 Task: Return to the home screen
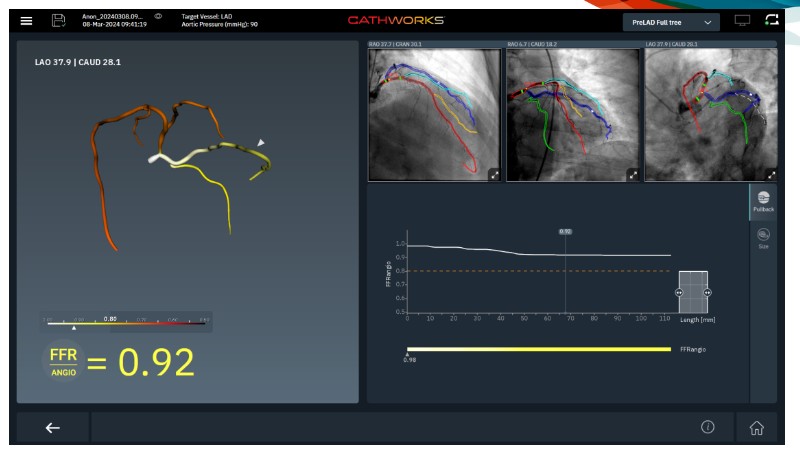[x=756, y=428]
